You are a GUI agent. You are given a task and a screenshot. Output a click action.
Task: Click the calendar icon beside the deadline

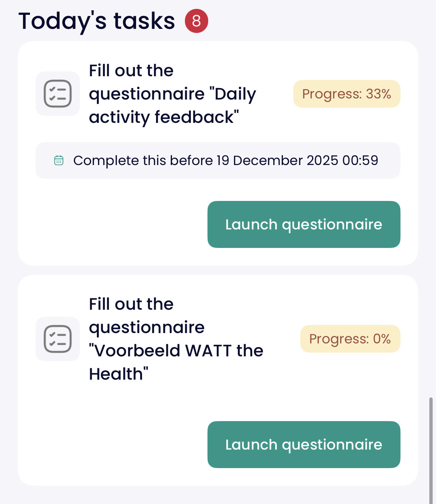[x=59, y=160]
